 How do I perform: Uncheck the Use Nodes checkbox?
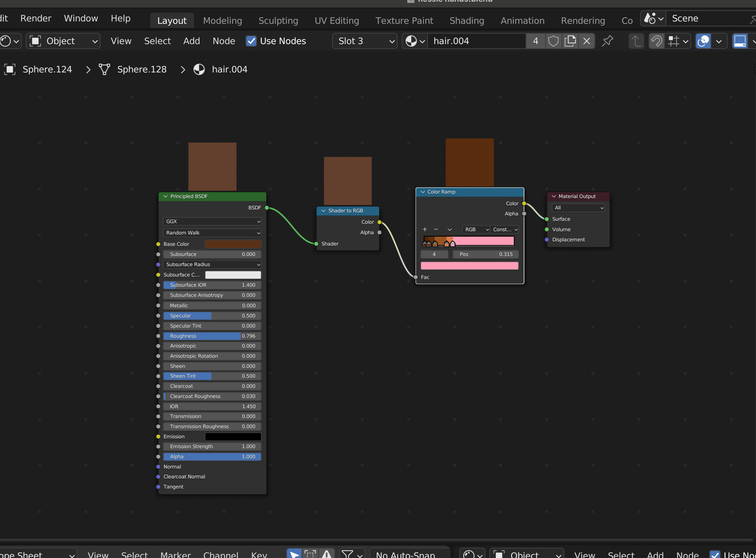(x=251, y=41)
